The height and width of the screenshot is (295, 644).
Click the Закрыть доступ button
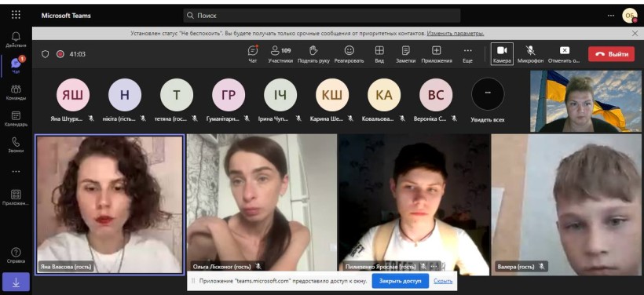click(400, 281)
